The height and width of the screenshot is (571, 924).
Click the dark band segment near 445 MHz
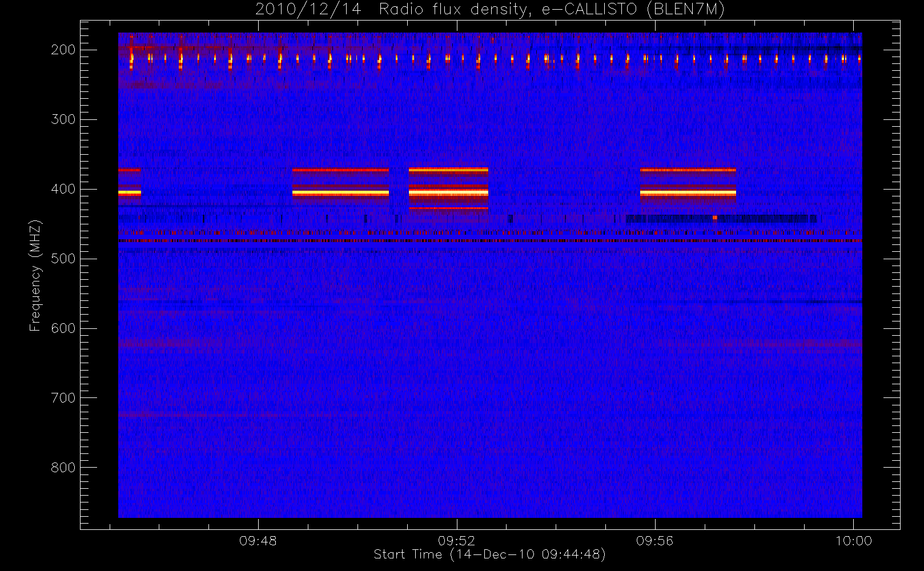tap(721, 219)
